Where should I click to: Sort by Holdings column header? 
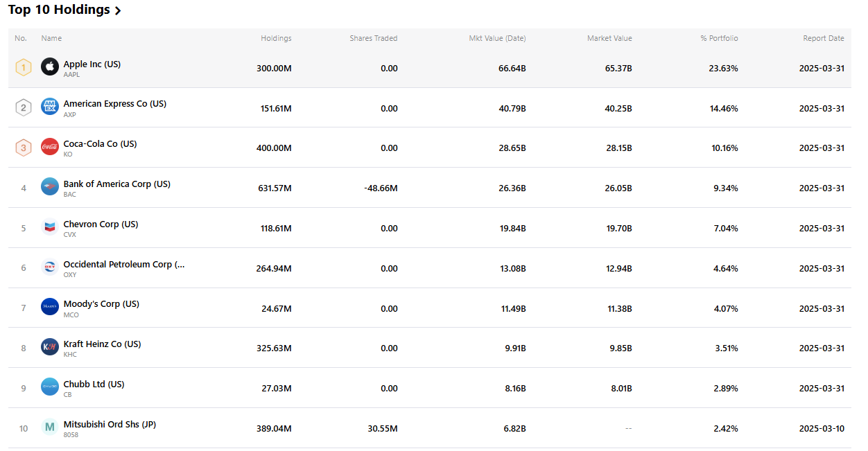point(276,39)
